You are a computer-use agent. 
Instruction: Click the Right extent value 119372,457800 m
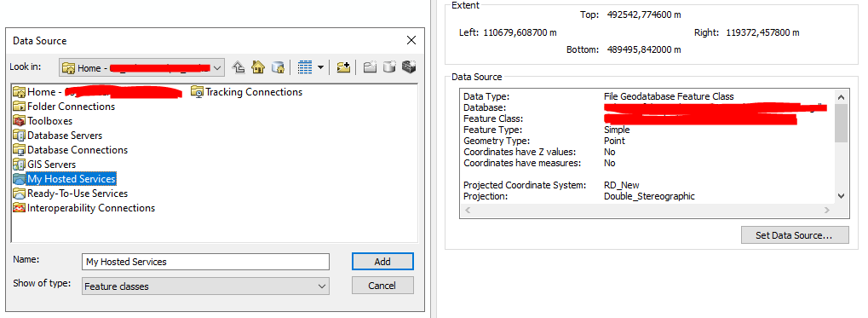point(763,32)
